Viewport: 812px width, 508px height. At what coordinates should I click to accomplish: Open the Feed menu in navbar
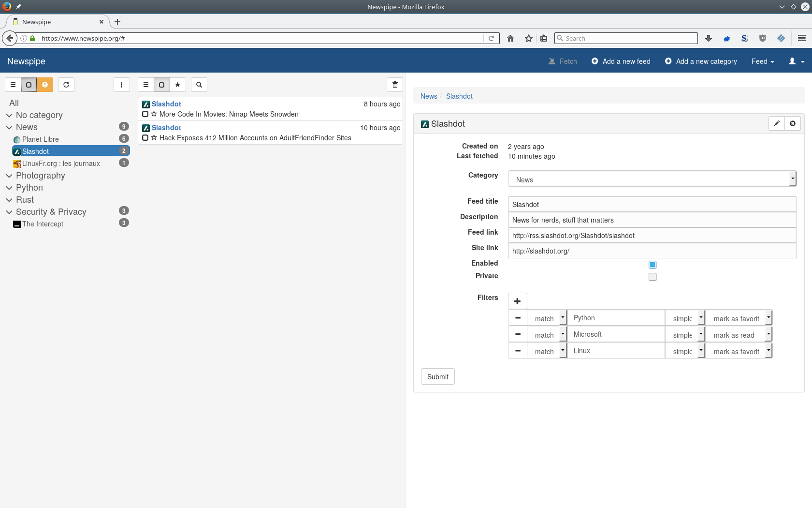763,61
